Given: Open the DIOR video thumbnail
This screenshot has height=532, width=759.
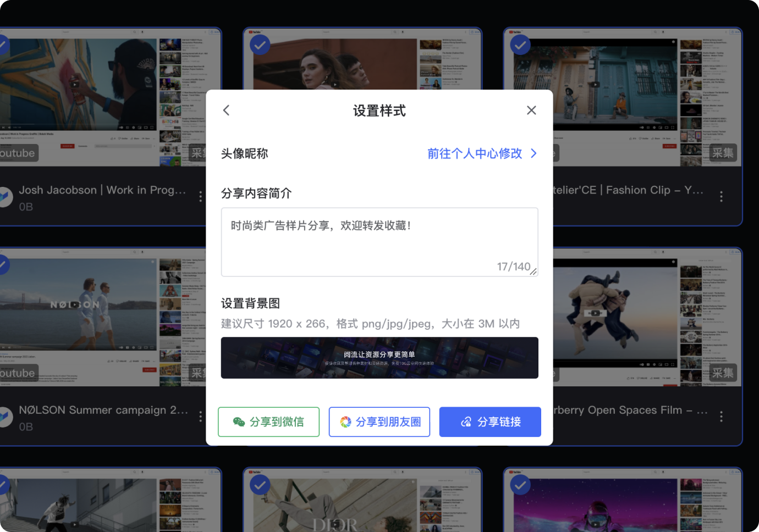Looking at the screenshot, I should (362, 500).
